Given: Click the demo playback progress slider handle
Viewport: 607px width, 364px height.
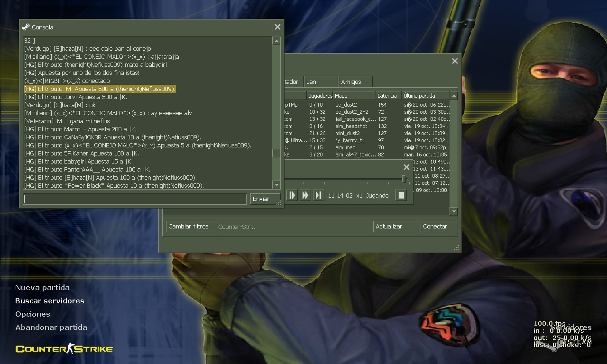Looking at the screenshot, I should point(404,179).
